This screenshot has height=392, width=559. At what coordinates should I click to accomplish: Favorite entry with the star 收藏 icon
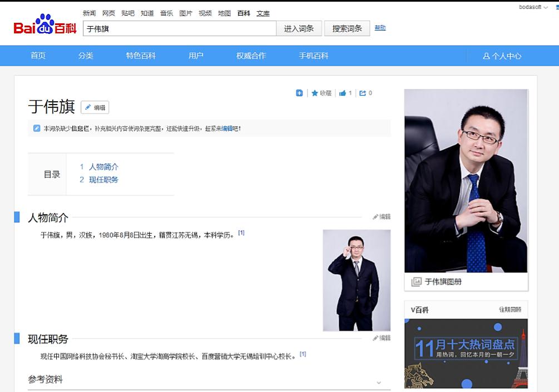click(321, 93)
